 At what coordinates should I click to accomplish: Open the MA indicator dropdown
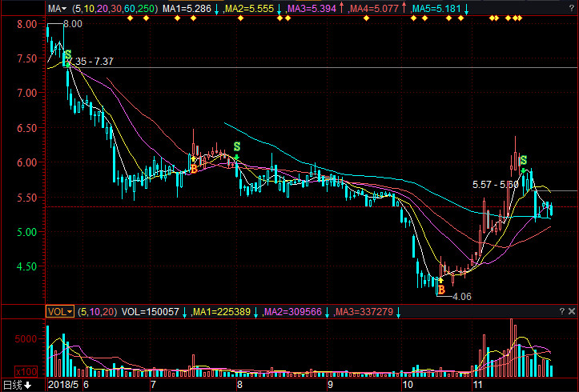(x=58, y=8)
